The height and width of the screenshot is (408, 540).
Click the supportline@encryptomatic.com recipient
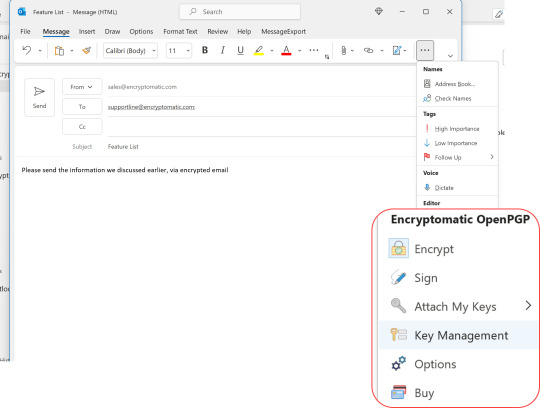coord(151,107)
